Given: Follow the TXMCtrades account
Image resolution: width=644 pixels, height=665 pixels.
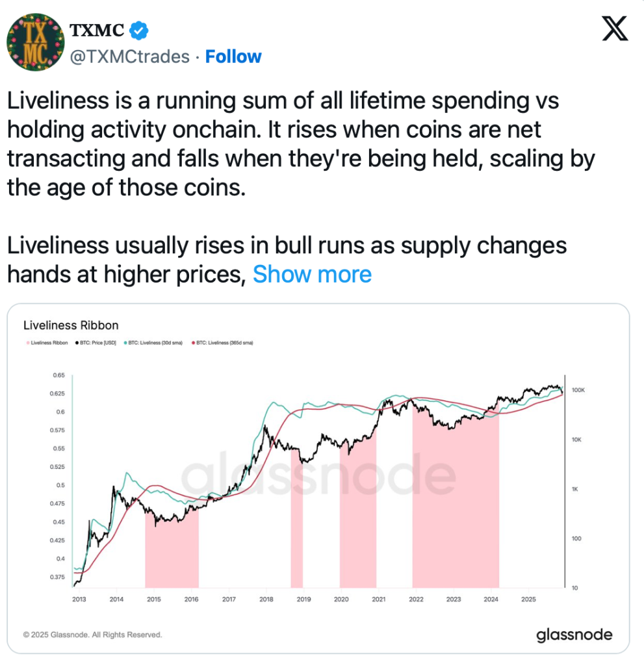Looking at the screenshot, I should [233, 56].
